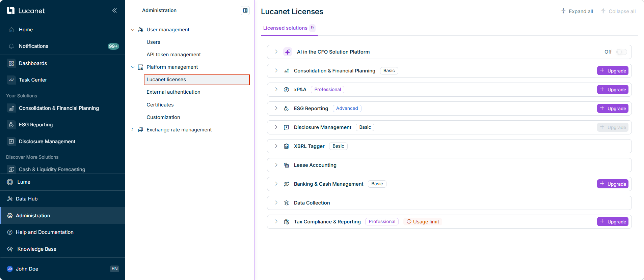Click the John Doe avatar icon
This screenshot has height=280, width=644.
10,269
